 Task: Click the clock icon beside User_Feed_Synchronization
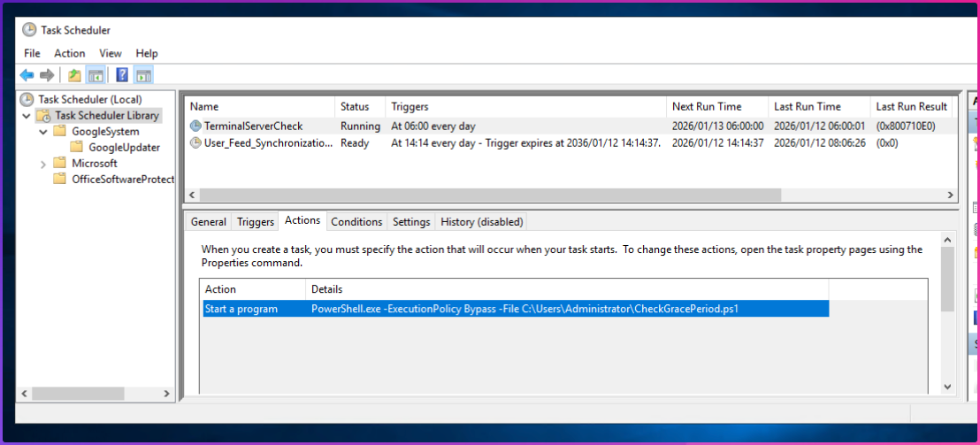pyautogui.click(x=195, y=143)
